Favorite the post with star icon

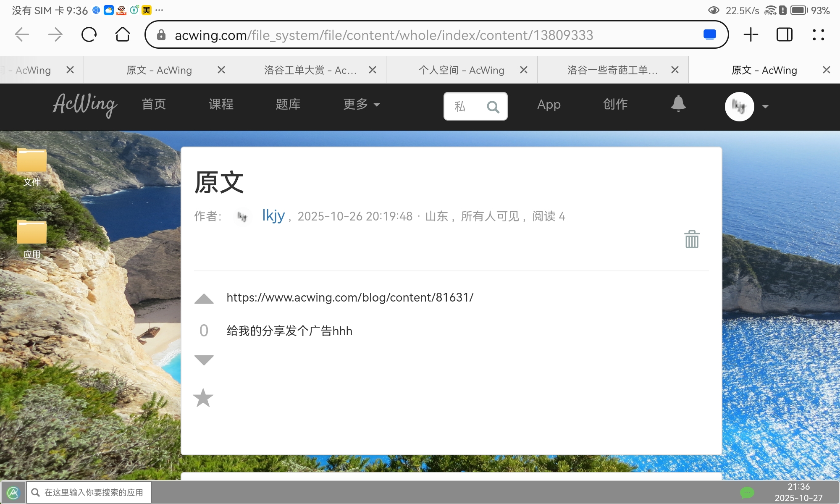coord(203,398)
